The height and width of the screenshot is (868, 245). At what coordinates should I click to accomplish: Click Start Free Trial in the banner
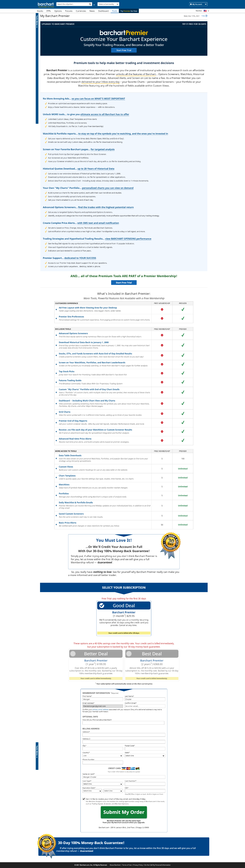coord(124,50)
